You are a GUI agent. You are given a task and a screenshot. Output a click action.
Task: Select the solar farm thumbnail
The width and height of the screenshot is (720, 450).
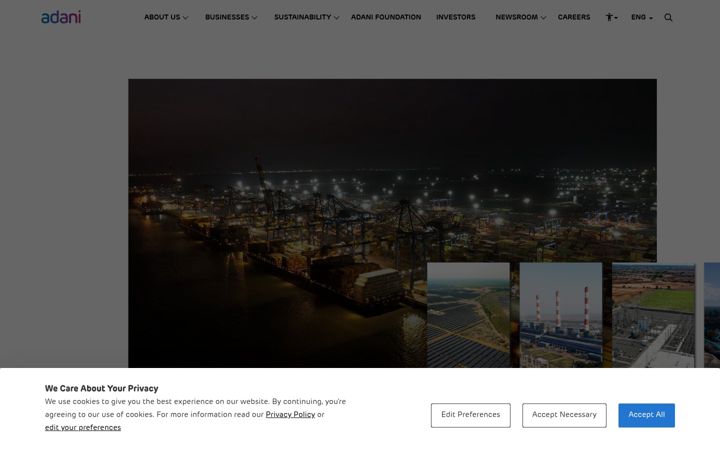coord(468,315)
